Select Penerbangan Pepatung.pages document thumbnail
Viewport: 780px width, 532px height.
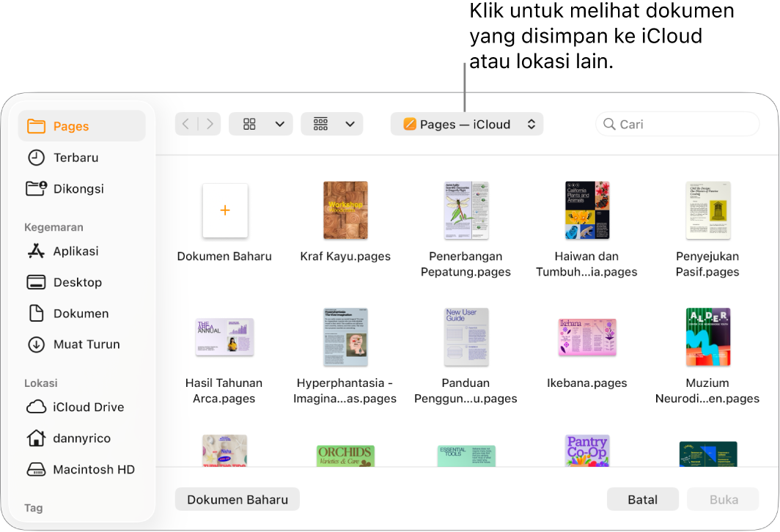(466, 210)
